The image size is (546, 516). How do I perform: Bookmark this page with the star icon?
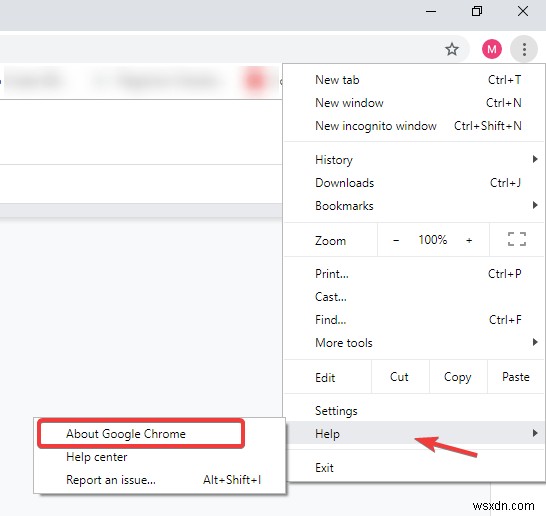click(452, 49)
